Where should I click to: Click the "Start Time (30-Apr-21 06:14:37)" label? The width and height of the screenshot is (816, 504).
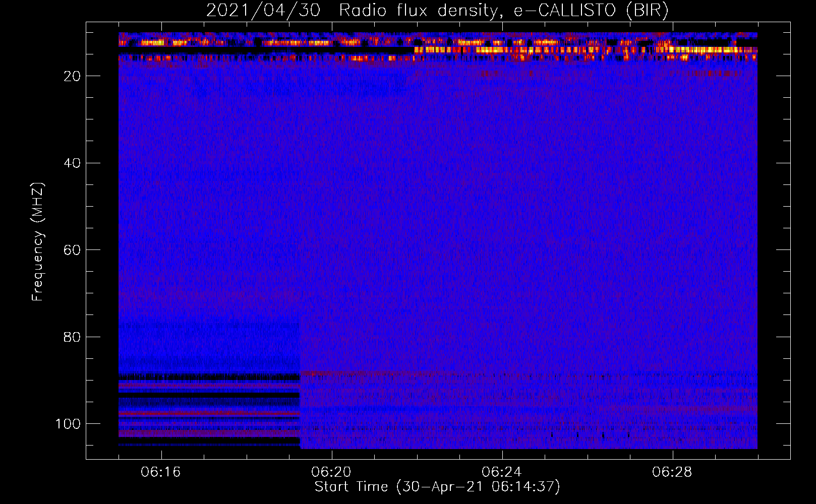tap(437, 487)
